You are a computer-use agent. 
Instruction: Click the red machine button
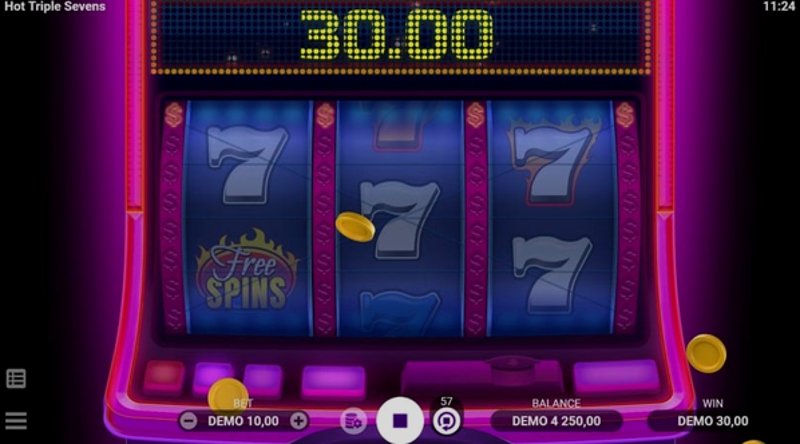click(164, 377)
